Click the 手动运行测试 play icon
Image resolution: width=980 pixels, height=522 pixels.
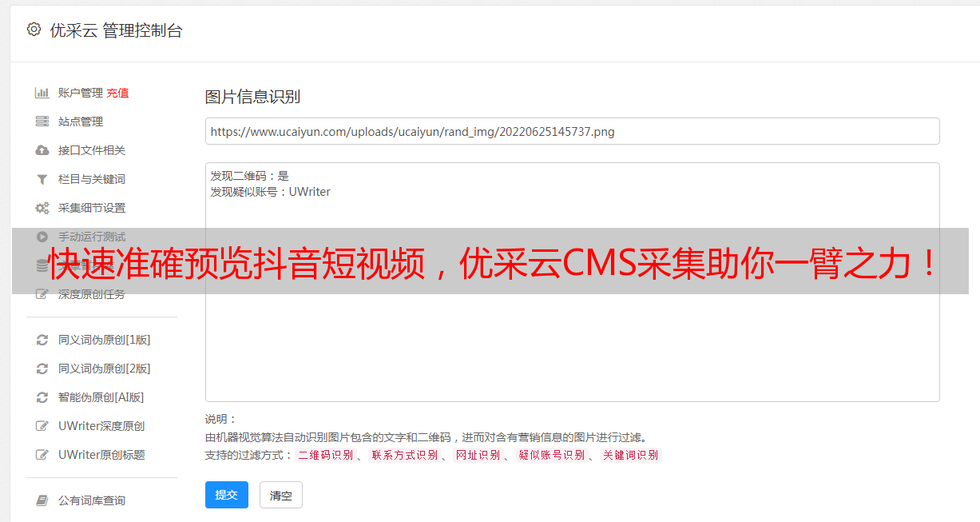pos(42,237)
